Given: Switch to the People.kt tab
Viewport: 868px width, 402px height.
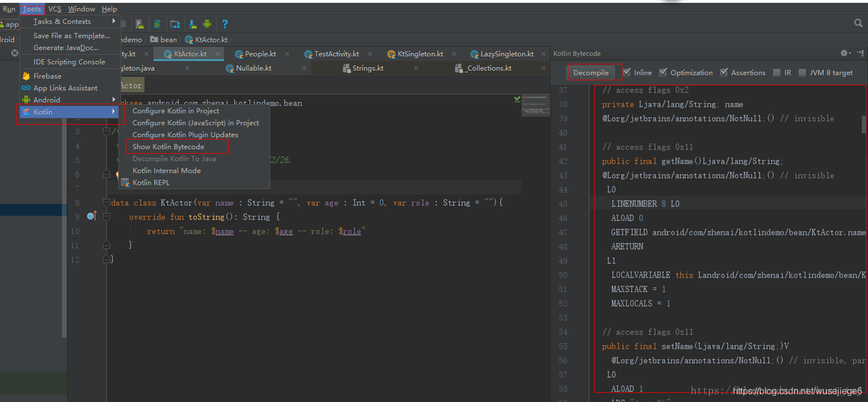Looking at the screenshot, I should [260, 54].
